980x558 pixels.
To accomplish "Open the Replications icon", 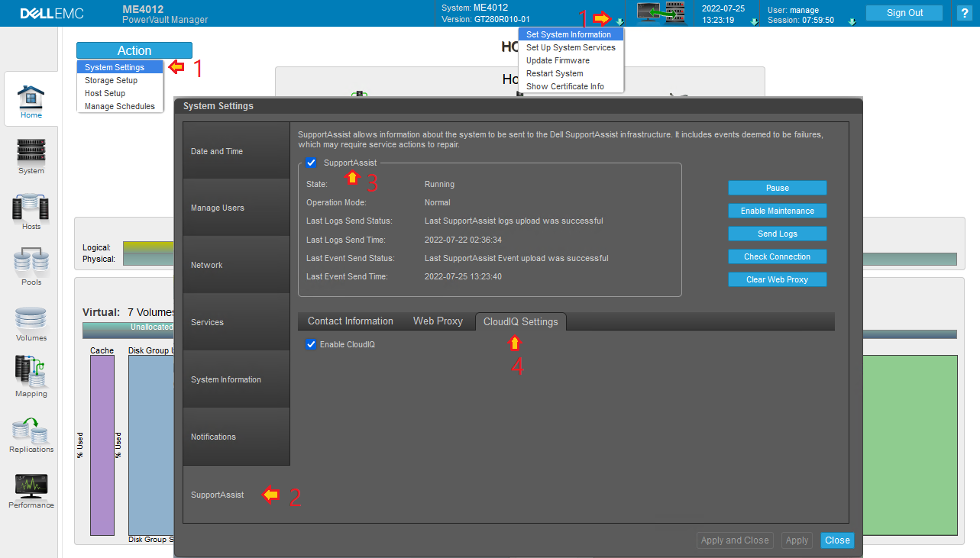I will point(31,430).
